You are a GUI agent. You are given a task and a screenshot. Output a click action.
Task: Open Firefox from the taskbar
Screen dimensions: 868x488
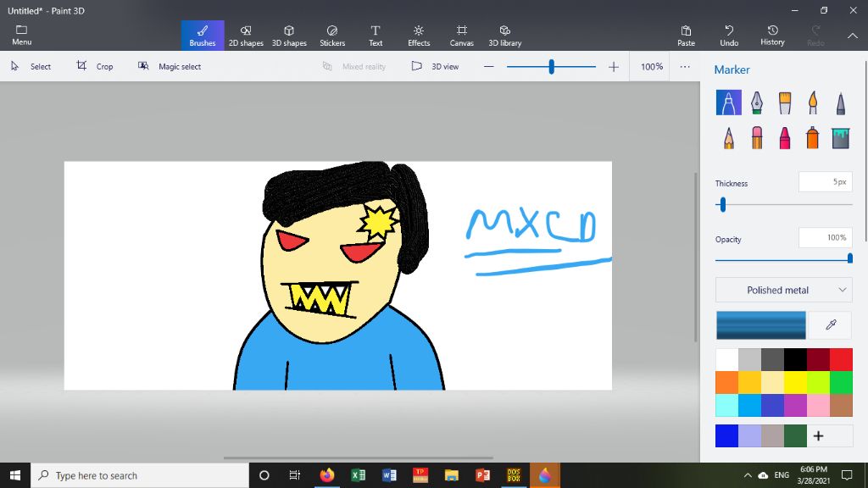(x=327, y=475)
